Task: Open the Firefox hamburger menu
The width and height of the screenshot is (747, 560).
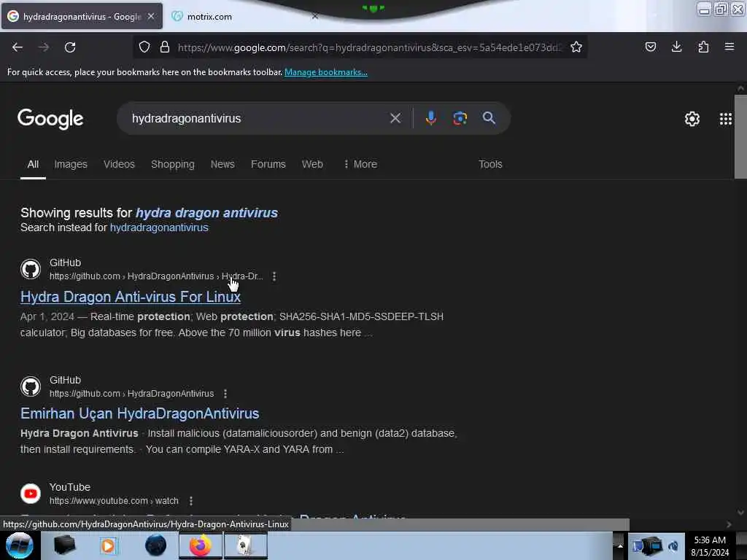Action: tap(729, 47)
